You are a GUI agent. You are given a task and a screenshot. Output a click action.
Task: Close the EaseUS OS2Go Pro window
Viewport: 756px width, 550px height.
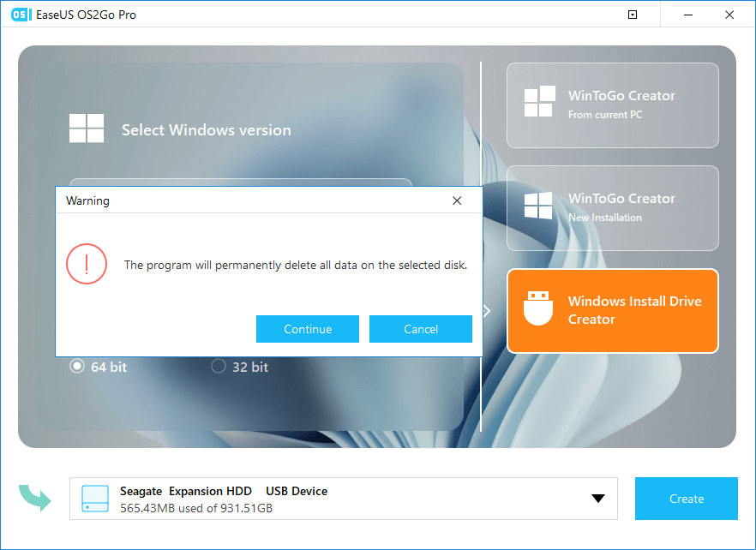[729, 15]
